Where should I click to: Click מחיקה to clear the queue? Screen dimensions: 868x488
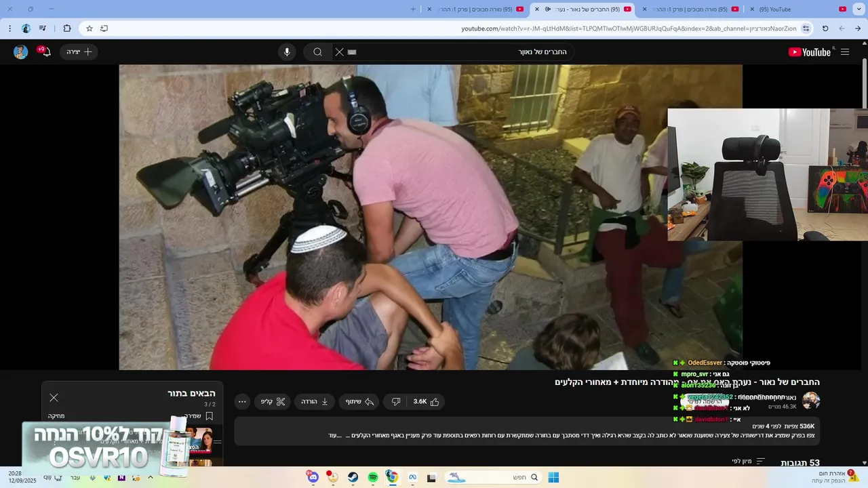56,416
